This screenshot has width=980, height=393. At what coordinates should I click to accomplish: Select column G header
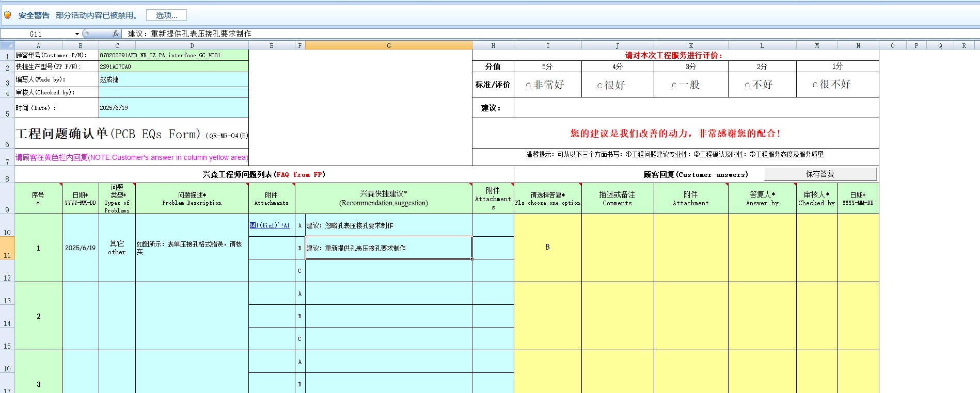(389, 45)
